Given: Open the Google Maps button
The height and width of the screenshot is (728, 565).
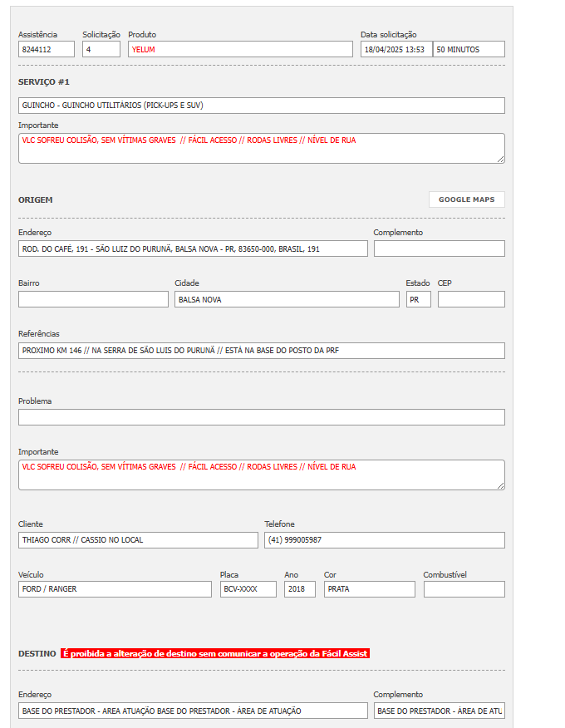Looking at the screenshot, I should point(466,199).
